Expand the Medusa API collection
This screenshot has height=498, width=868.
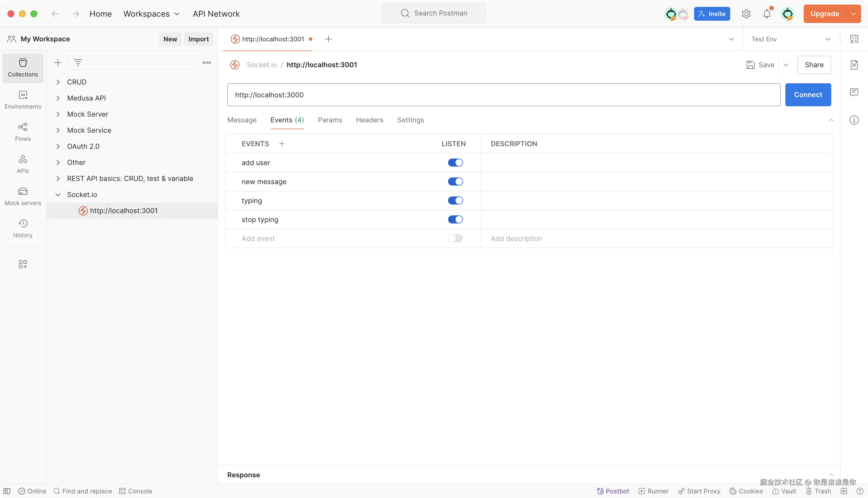point(58,98)
